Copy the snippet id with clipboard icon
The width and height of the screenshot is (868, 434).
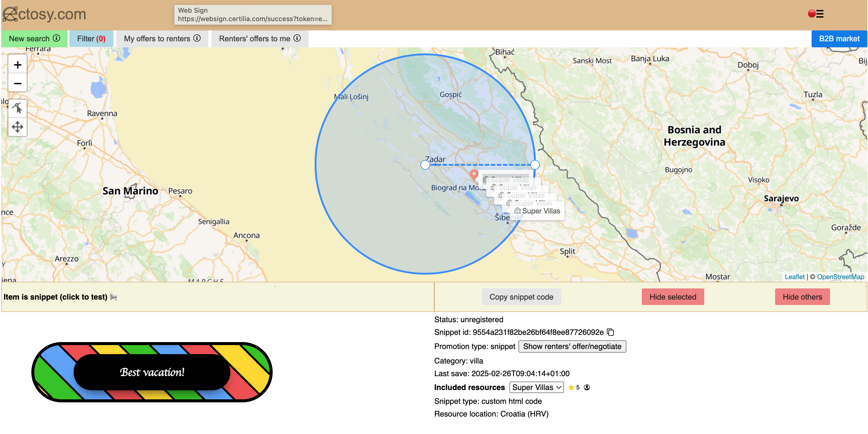[610, 332]
